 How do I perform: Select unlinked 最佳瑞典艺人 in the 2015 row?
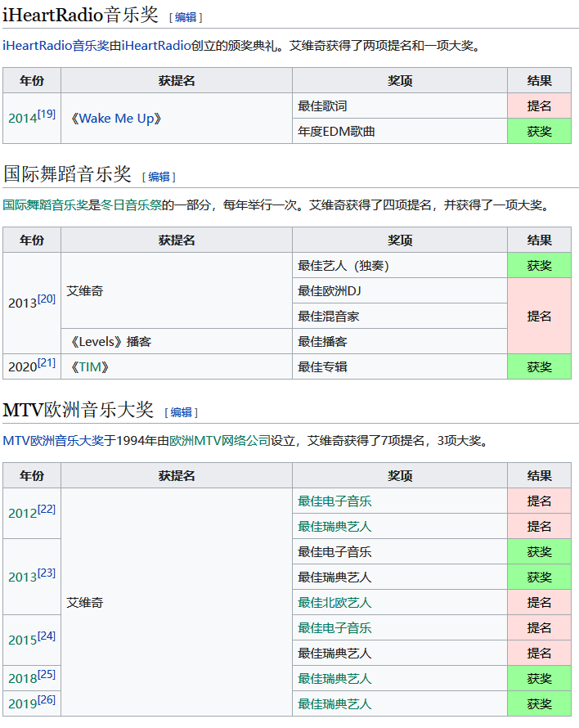pos(334,654)
